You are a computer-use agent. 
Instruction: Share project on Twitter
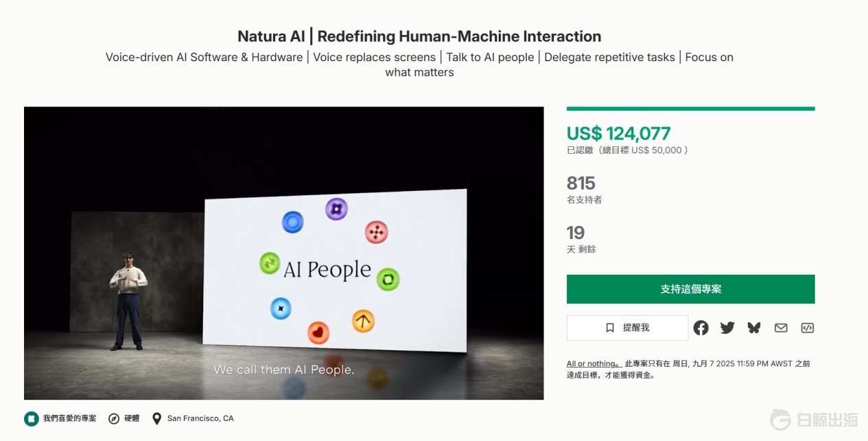727,328
